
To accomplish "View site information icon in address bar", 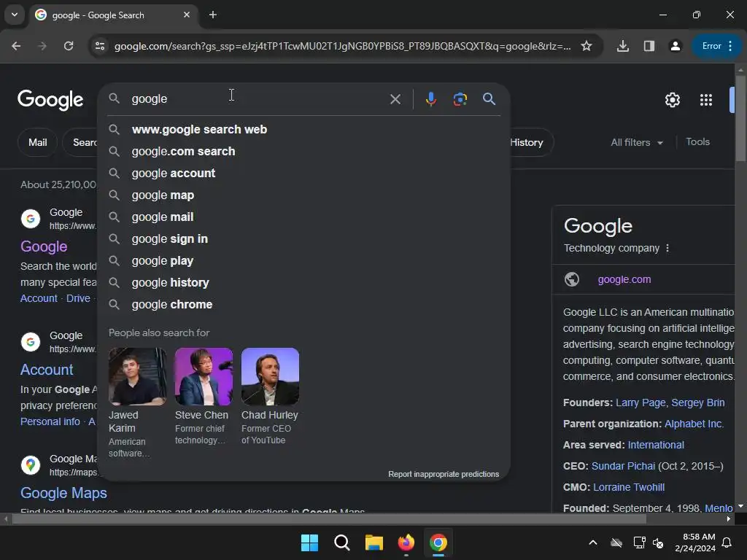I will click(x=100, y=46).
